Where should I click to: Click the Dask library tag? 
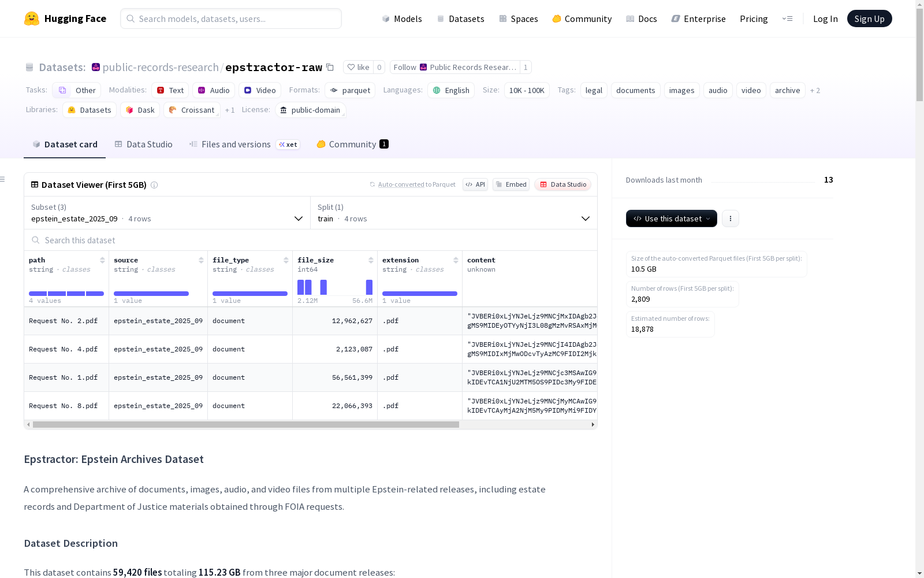140,110
